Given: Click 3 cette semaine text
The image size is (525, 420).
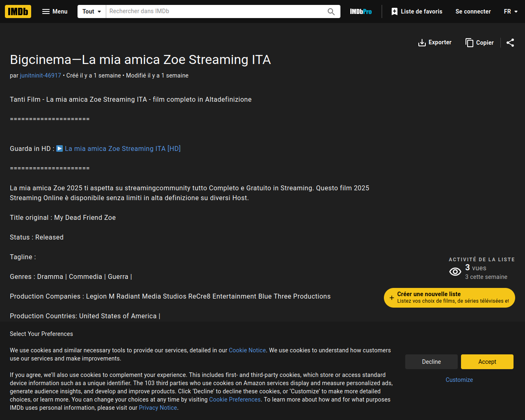Looking at the screenshot, I should pos(486,277).
